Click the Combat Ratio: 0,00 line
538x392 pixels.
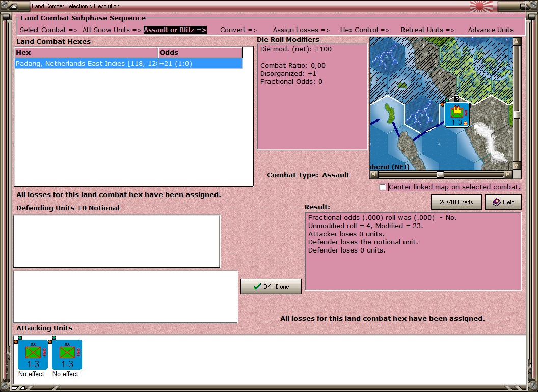click(292, 66)
